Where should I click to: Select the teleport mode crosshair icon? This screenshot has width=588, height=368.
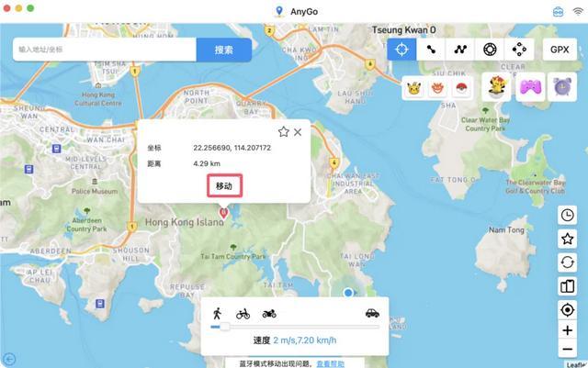click(x=401, y=49)
